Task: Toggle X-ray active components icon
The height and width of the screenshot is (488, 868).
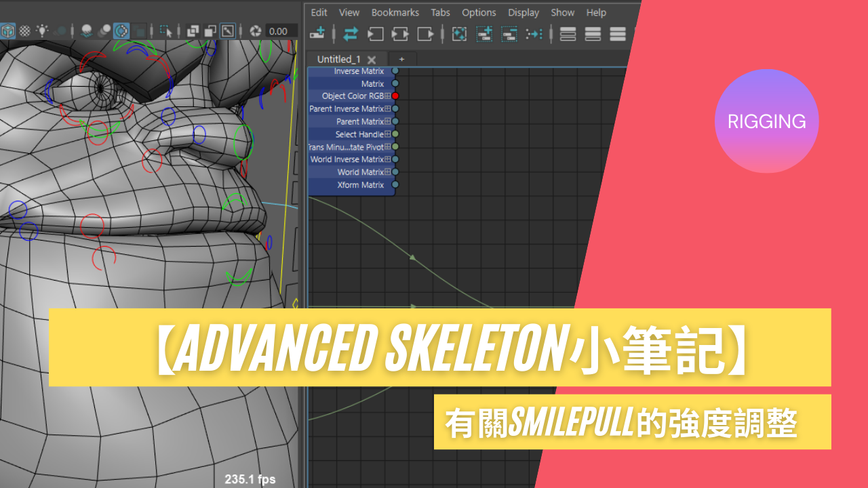Action: point(210,30)
